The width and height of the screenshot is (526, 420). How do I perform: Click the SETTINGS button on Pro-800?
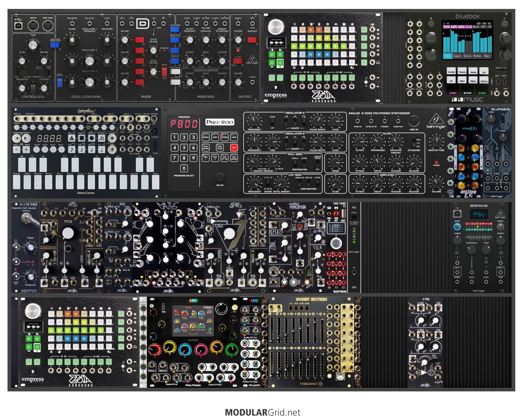tap(224, 137)
